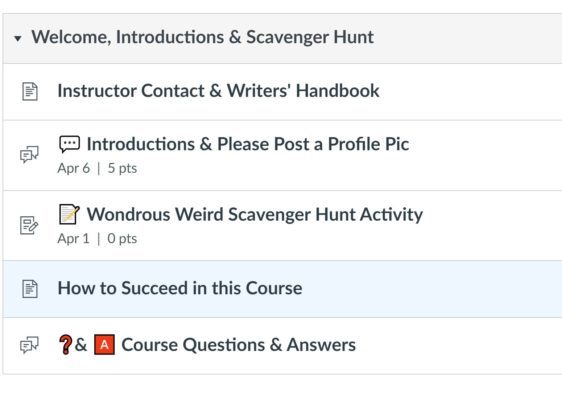Open Introductions & Please Post a Profile Pic

tap(248, 144)
